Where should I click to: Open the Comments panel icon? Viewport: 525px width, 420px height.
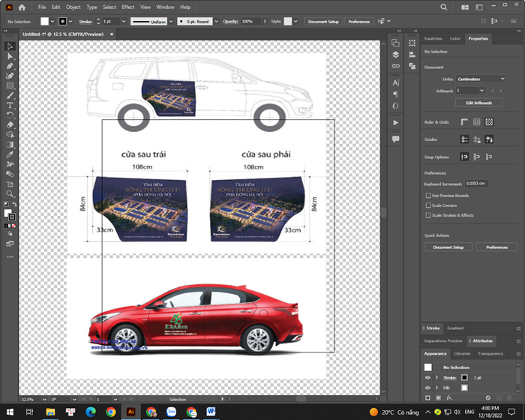point(395,139)
